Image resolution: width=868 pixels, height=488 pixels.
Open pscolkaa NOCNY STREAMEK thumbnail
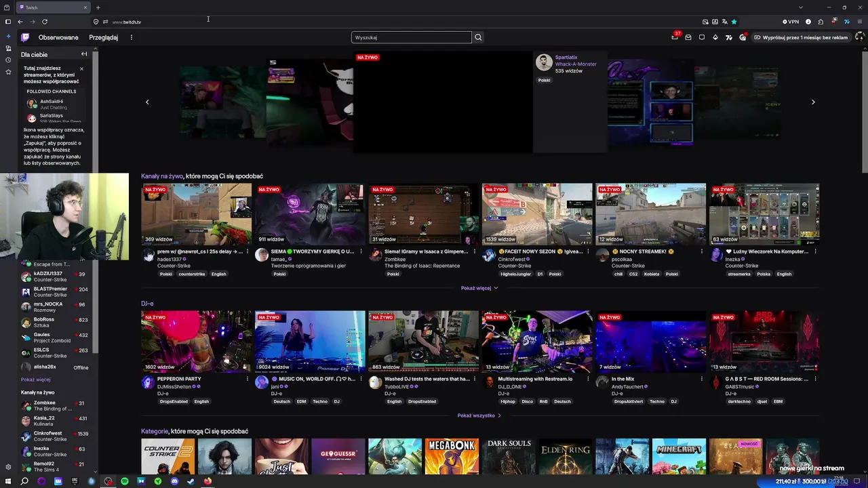(x=651, y=214)
